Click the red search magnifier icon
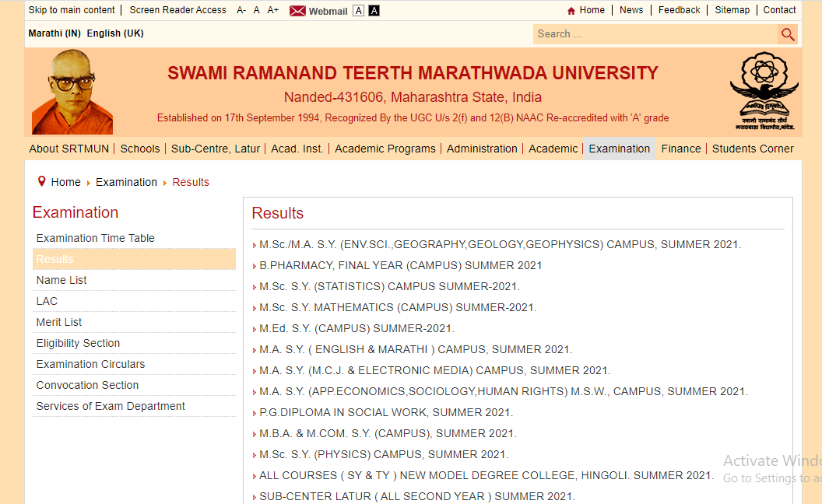 click(788, 34)
